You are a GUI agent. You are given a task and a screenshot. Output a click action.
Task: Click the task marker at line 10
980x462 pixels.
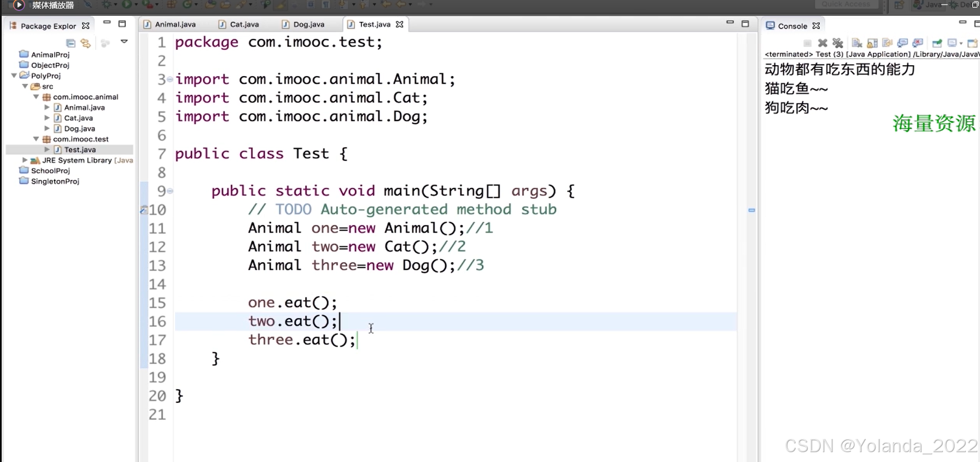tap(144, 210)
